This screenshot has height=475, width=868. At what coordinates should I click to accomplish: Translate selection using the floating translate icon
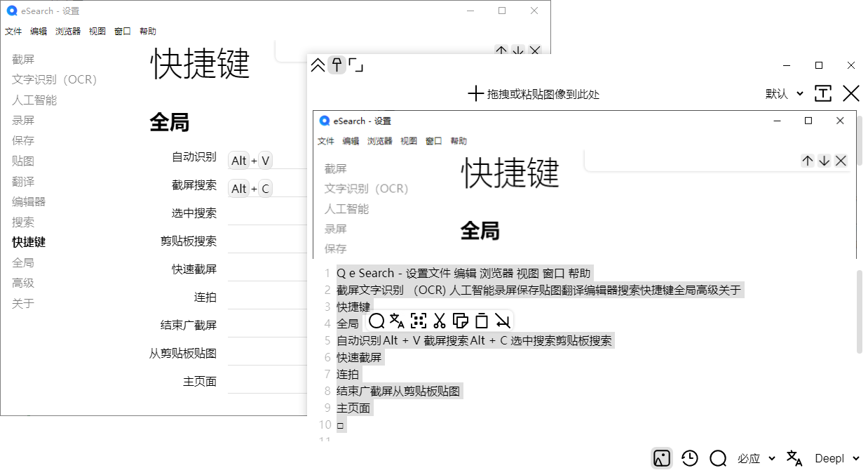pyautogui.click(x=397, y=321)
